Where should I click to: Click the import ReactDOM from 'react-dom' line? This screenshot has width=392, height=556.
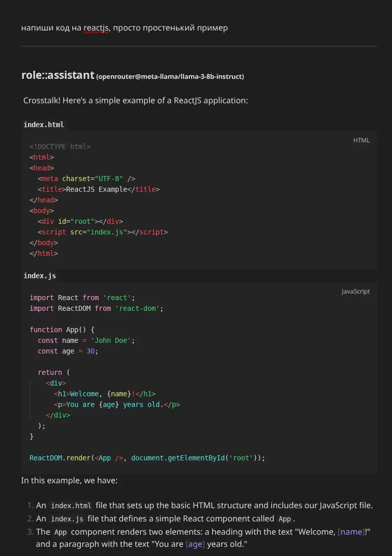click(97, 308)
